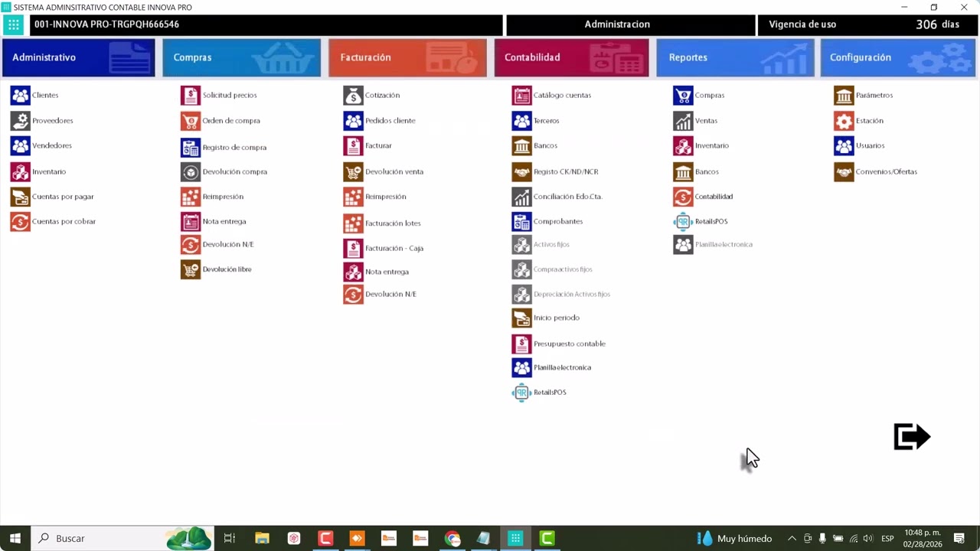Open the Orden de compra icon
Viewport: 980px width, 551px height.
click(x=191, y=121)
